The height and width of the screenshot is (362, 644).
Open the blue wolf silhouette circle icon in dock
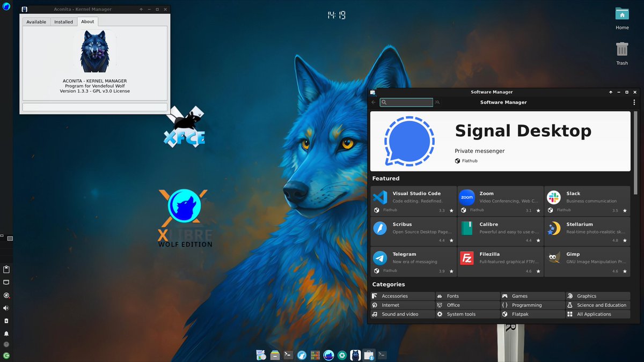click(x=328, y=354)
